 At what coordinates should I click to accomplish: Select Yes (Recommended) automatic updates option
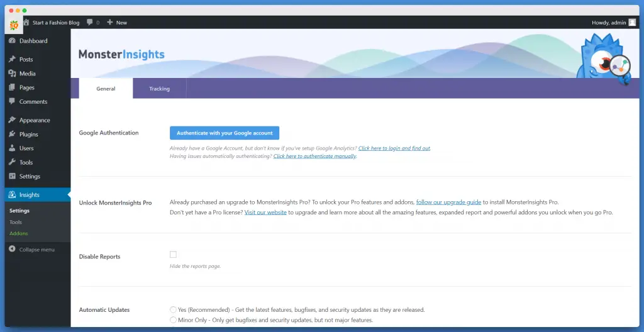point(174,309)
